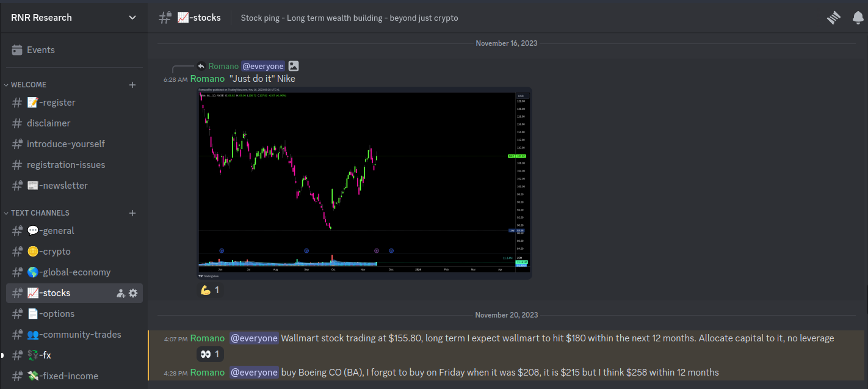868x389 pixels.
Task: Open the community-trades channel
Action: (x=74, y=335)
